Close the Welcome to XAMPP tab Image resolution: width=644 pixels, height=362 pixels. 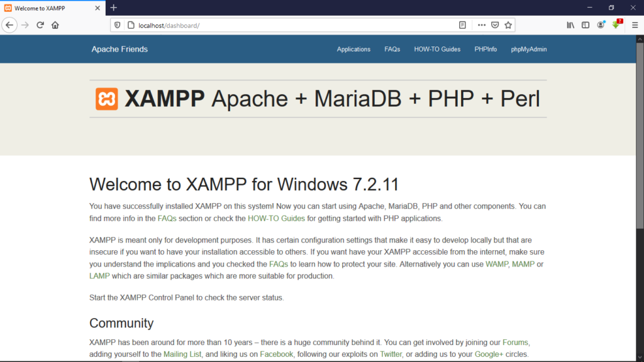[x=97, y=8]
